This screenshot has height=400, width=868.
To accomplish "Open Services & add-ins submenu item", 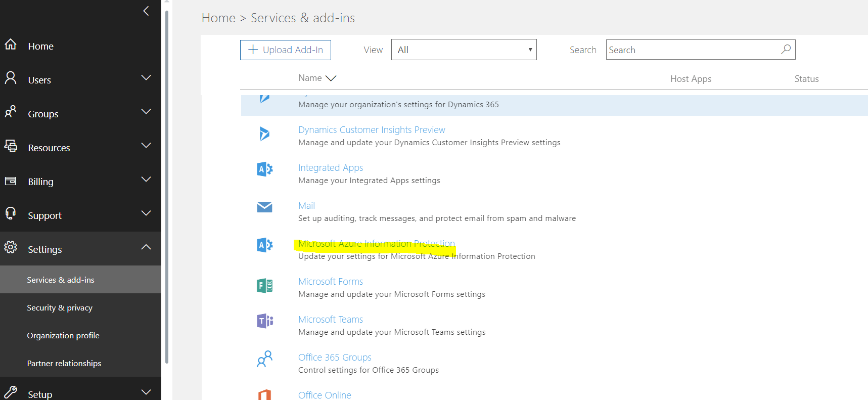I will pyautogui.click(x=81, y=280).
